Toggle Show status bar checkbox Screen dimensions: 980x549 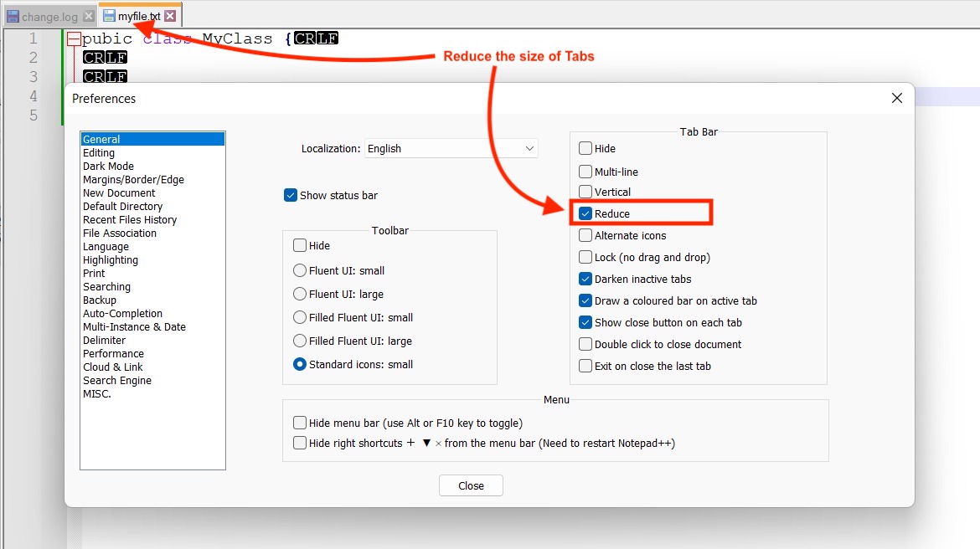coord(291,196)
